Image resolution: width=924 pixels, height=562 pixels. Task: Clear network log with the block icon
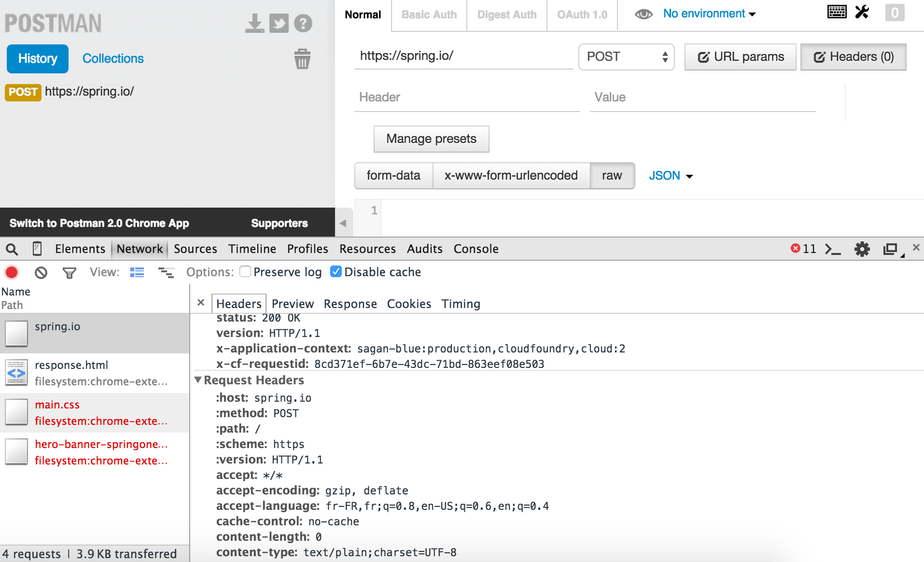click(41, 273)
